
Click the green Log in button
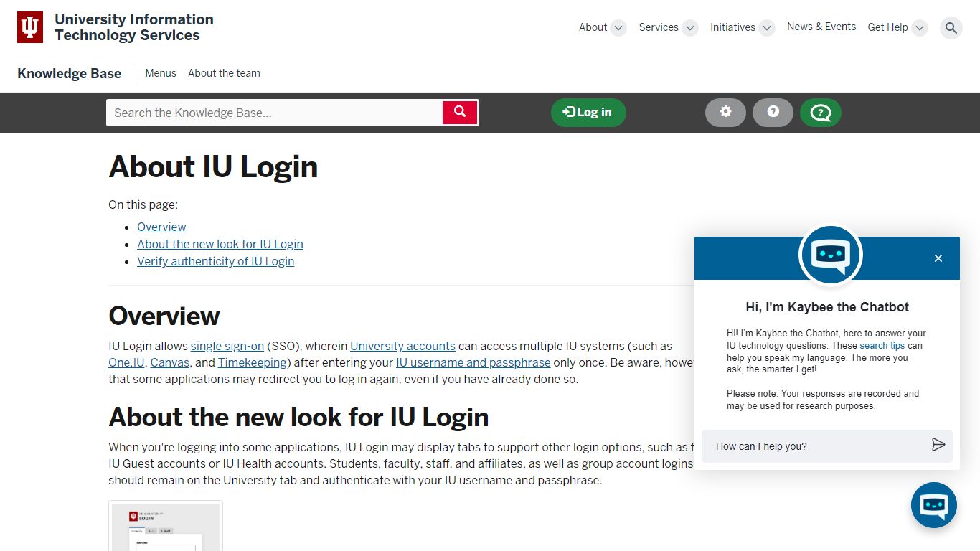coord(588,113)
